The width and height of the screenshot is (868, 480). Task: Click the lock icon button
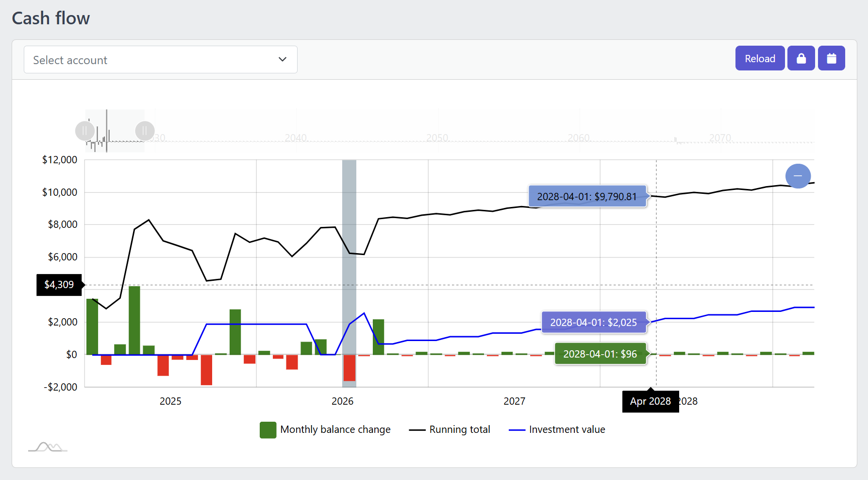coord(801,58)
